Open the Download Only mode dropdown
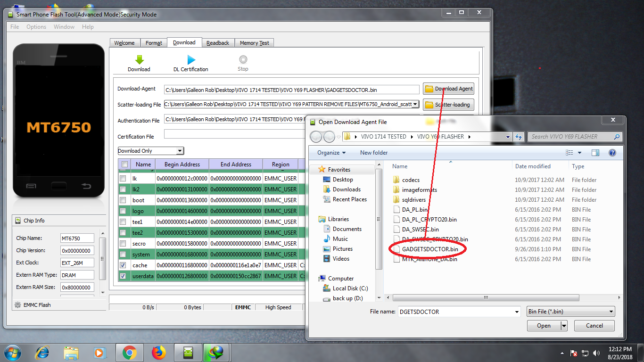Viewport: 644px width, 362px height. pos(180,151)
